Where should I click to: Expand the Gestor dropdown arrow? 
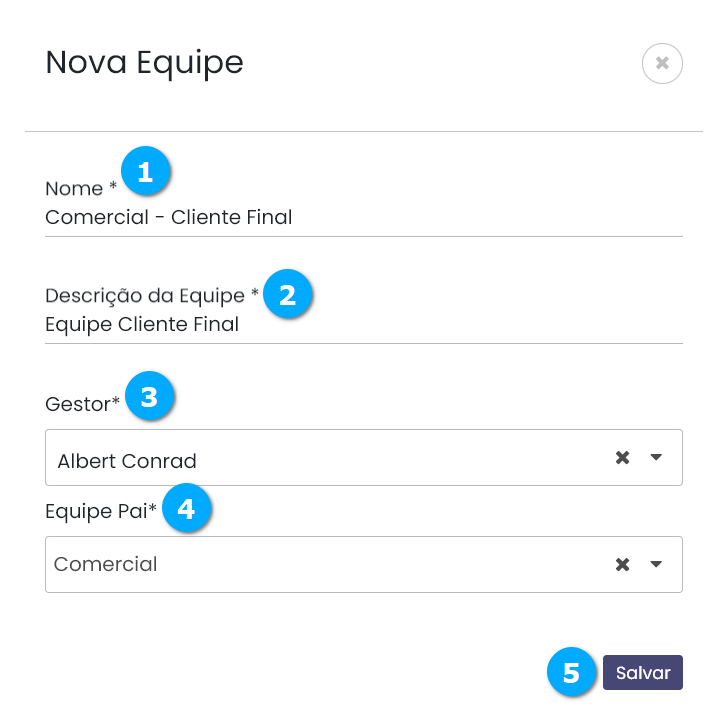click(657, 458)
